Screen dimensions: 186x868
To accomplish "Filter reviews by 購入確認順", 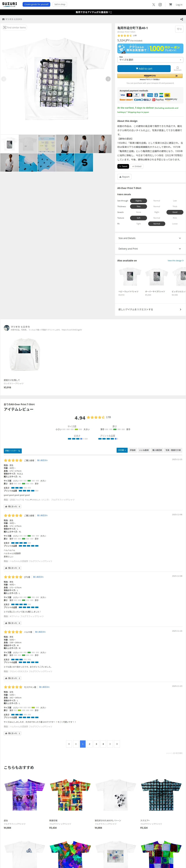I will (x=157, y=450).
